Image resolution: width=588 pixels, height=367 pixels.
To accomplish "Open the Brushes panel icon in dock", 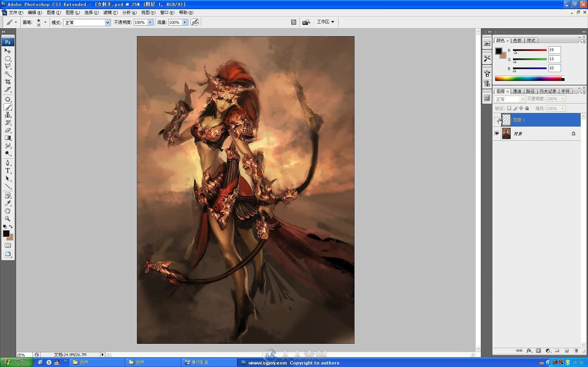I will point(487,74).
